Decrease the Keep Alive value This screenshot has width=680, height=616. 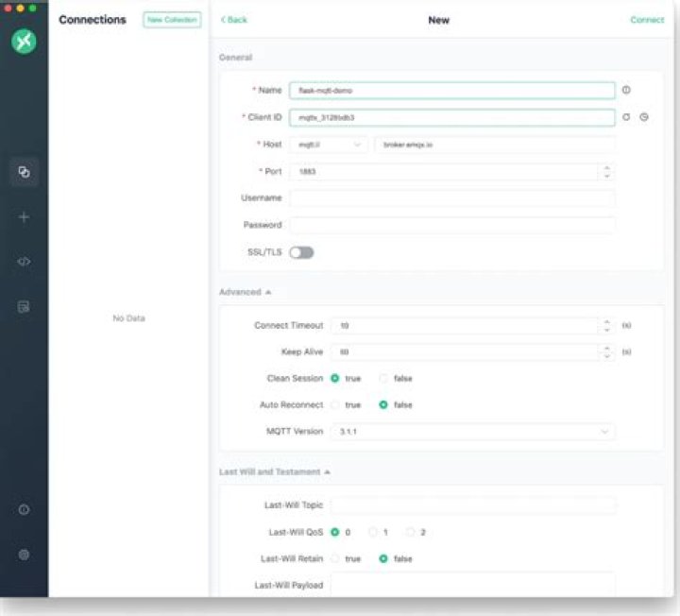coord(607,356)
